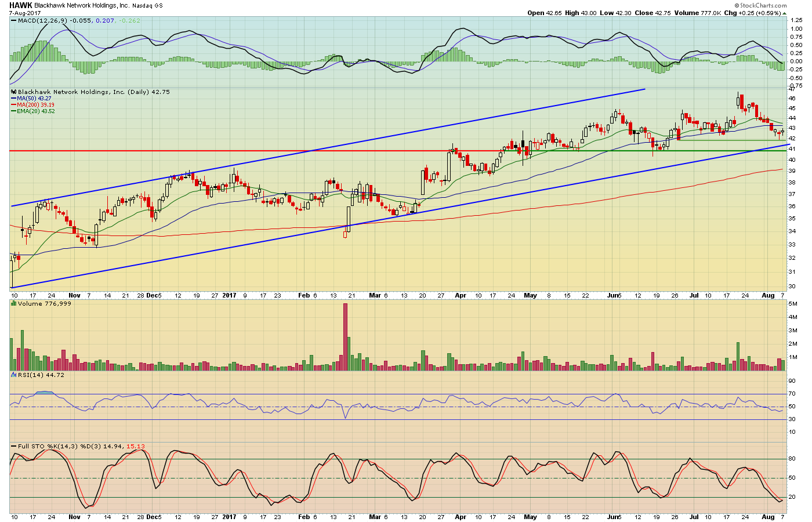Select the MACD histogram value -0.262
The image size is (812, 522).
pos(130,21)
